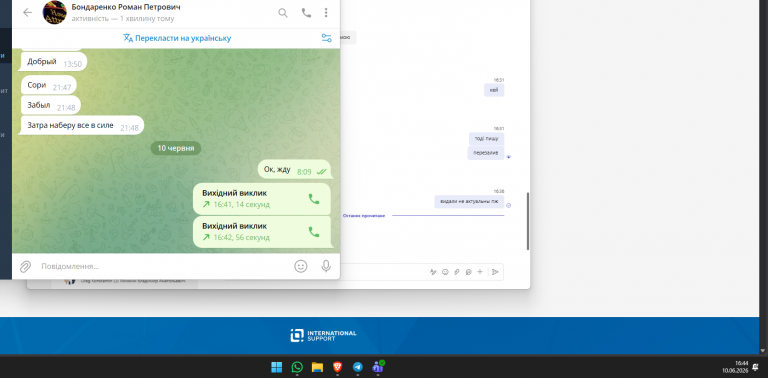
Task: Record a voice message with microphone icon
Action: pos(326,266)
